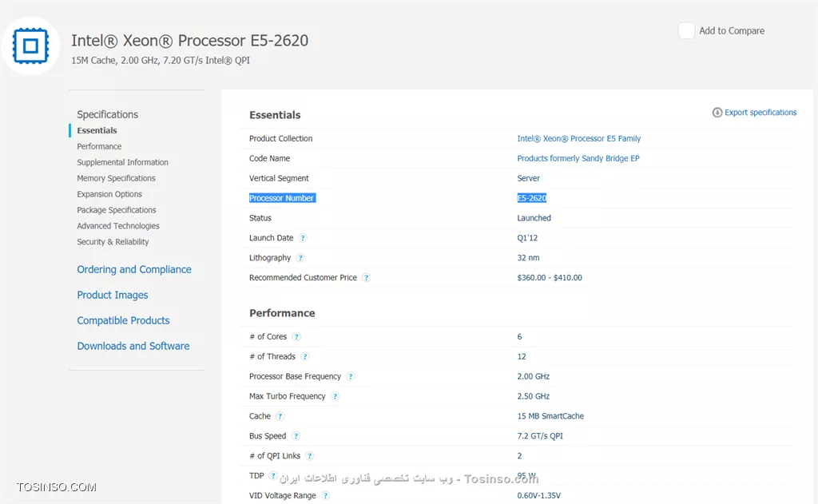Tick the Add to Compare checkbox
The height and width of the screenshot is (504, 818).
click(x=686, y=31)
